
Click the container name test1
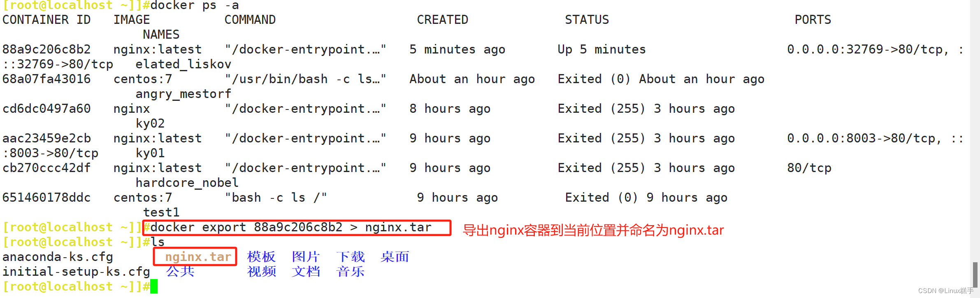pyautogui.click(x=161, y=212)
